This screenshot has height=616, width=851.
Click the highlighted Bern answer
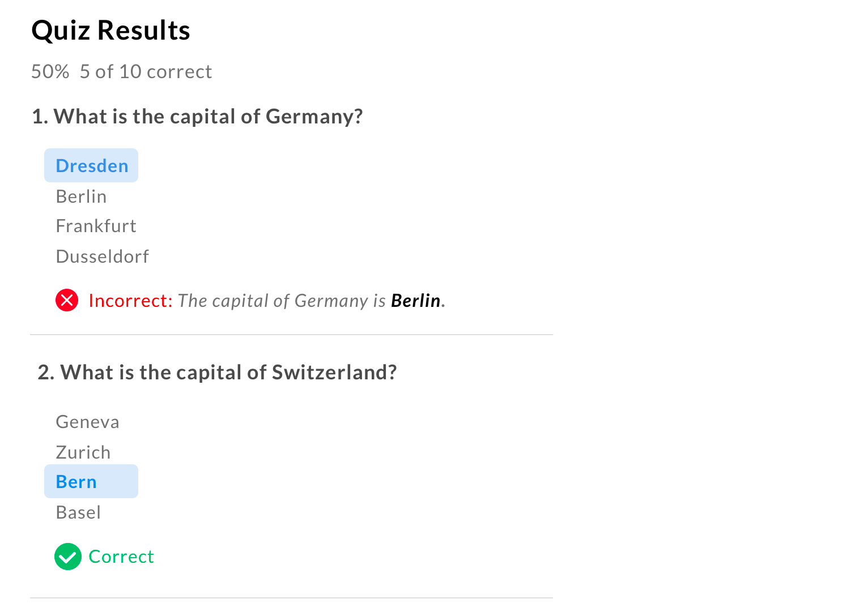tap(91, 481)
